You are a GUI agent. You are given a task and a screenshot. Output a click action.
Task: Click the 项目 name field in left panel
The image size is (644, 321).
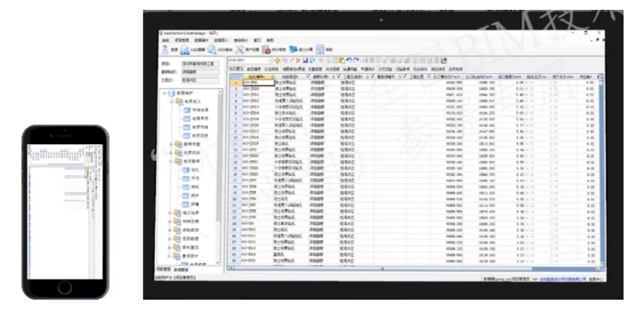pos(200,64)
